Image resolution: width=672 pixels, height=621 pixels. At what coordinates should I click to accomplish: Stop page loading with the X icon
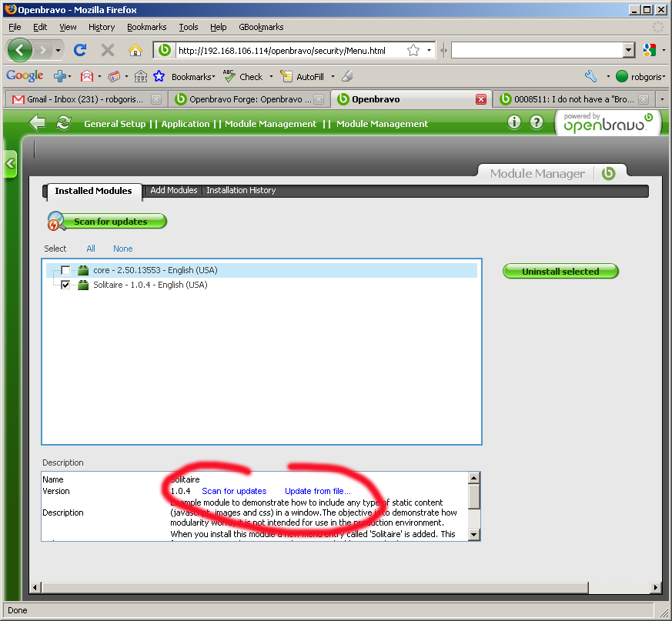[x=108, y=50]
